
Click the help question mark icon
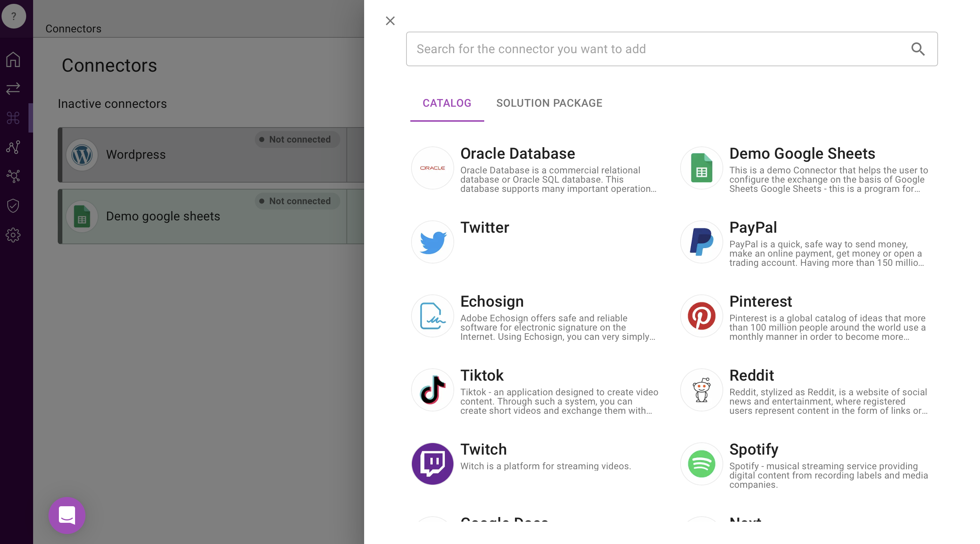click(14, 16)
